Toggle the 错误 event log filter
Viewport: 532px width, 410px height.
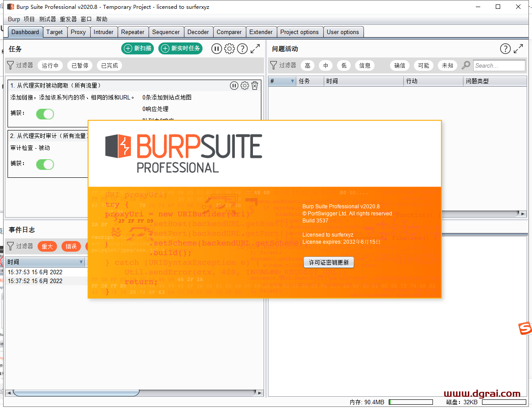[x=71, y=246]
